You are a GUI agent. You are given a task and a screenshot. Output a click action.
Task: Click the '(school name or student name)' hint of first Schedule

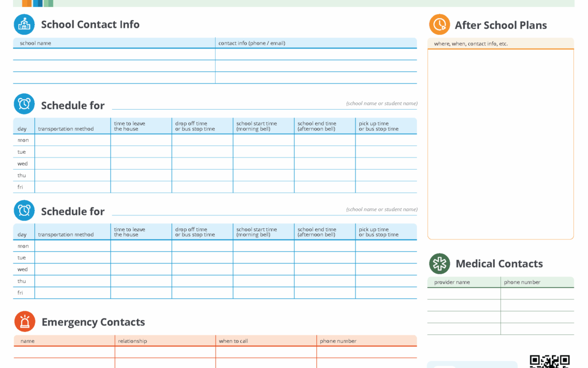(382, 103)
